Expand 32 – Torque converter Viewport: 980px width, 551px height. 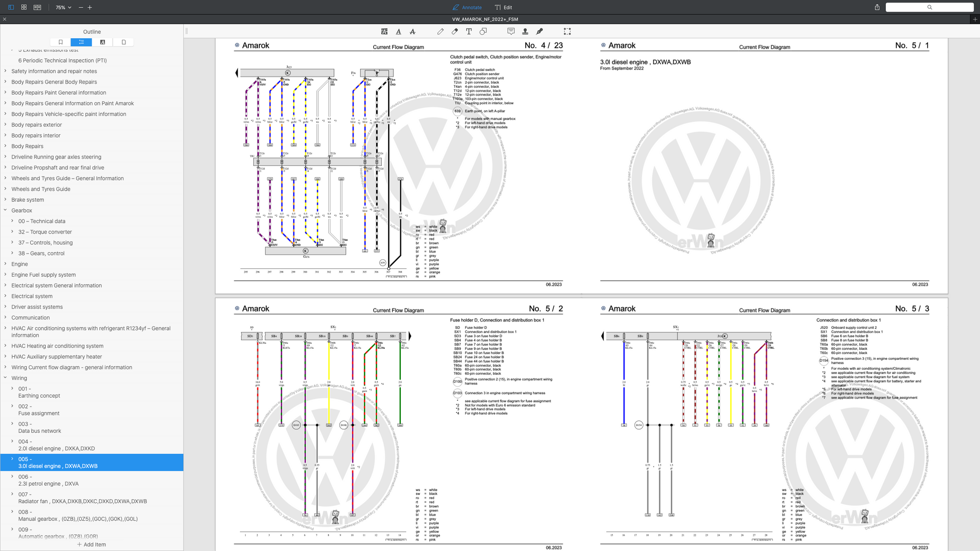click(x=13, y=231)
